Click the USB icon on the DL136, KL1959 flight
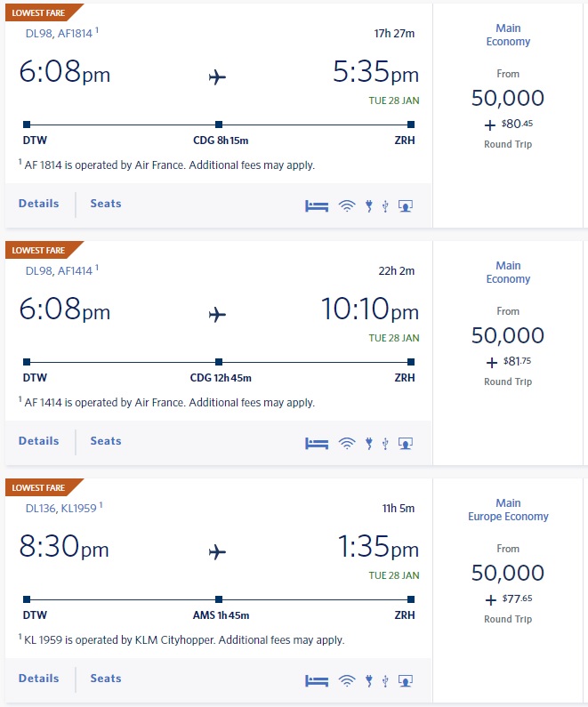Viewport: 588px width, 707px height. (385, 680)
